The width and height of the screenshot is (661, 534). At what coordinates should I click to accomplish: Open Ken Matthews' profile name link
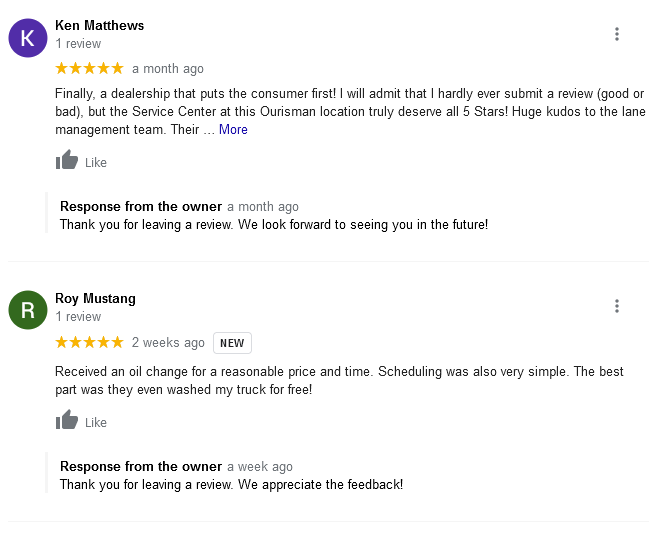[99, 25]
